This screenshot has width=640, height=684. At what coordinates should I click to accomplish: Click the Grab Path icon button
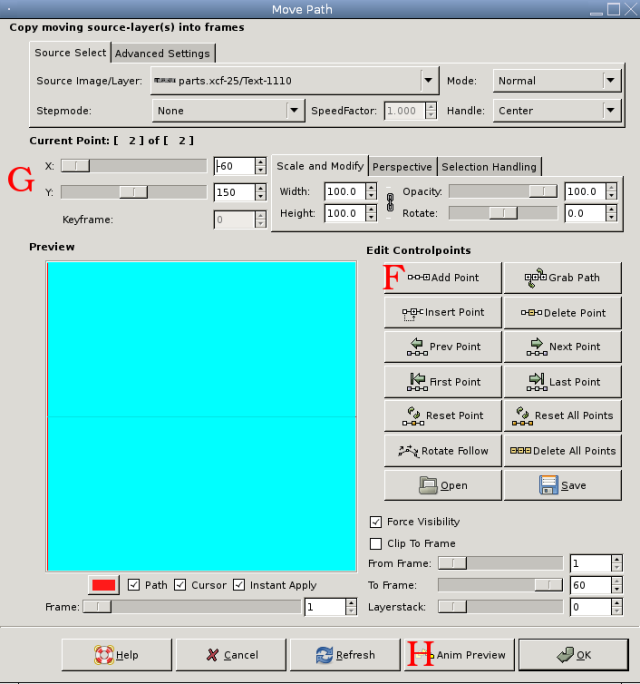[x=562, y=278]
